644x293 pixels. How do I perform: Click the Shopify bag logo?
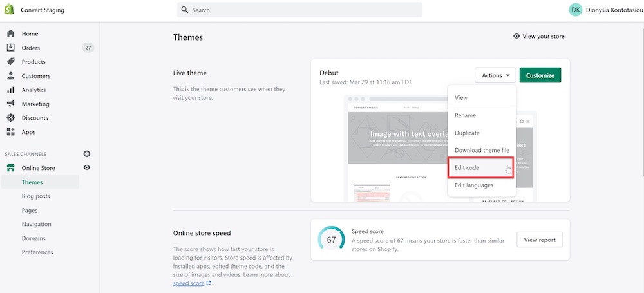(9, 10)
